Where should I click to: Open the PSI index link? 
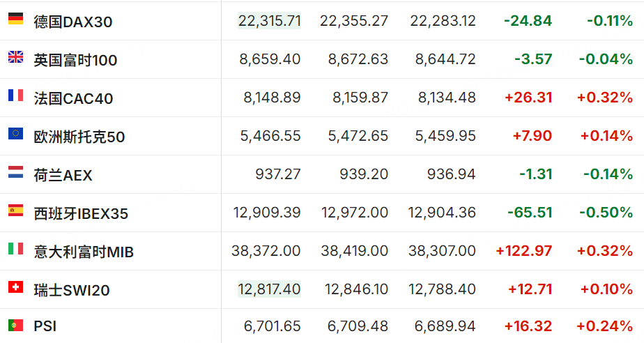pyautogui.click(x=45, y=326)
